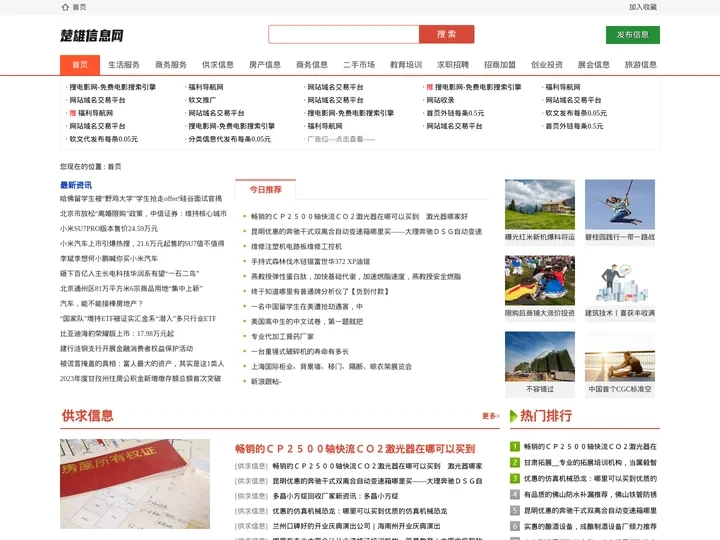Viewport: 720px width, 540px height.
Task: Click the blue 最新资讯 heading
Action: pos(76,185)
